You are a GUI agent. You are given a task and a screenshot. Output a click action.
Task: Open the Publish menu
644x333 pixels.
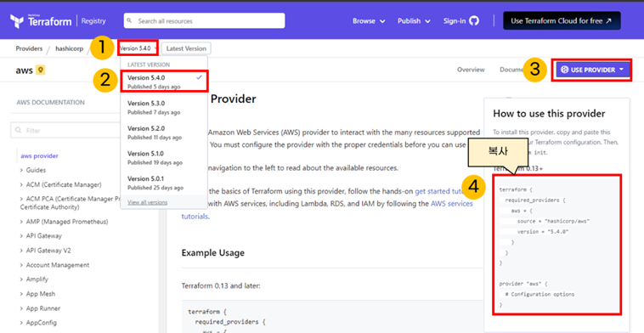[x=414, y=21]
